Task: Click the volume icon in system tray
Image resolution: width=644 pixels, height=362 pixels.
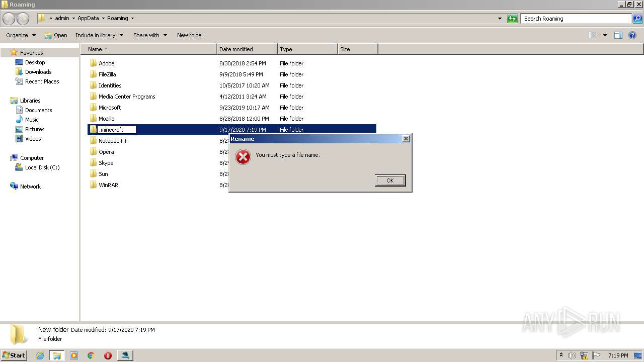Action: 572,355
